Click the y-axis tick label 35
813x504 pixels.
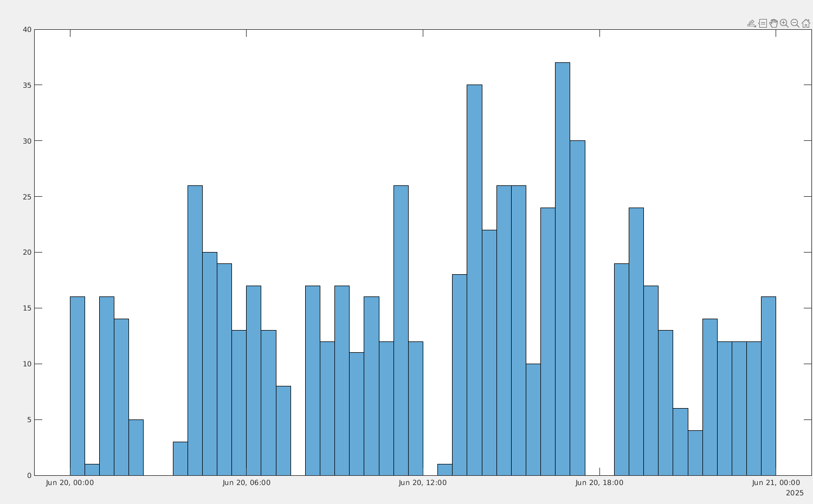pos(27,86)
